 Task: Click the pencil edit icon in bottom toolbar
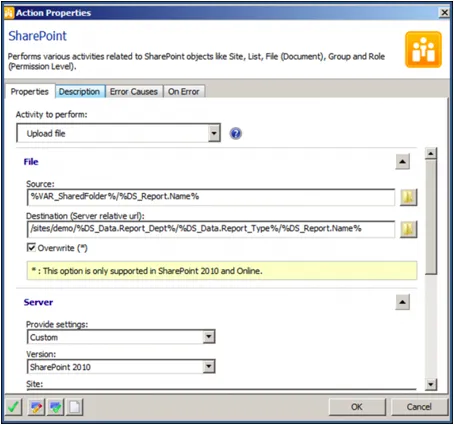36,407
